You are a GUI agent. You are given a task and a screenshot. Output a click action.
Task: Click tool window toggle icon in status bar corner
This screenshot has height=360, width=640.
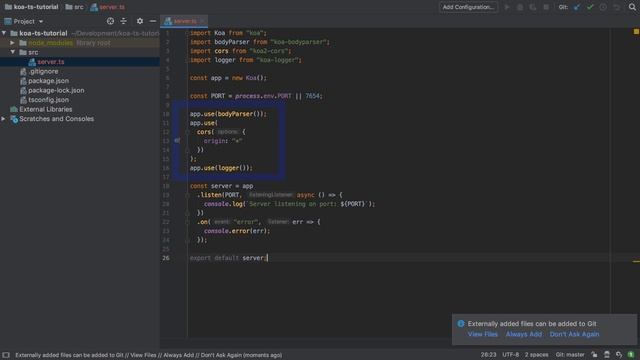(x=6, y=355)
